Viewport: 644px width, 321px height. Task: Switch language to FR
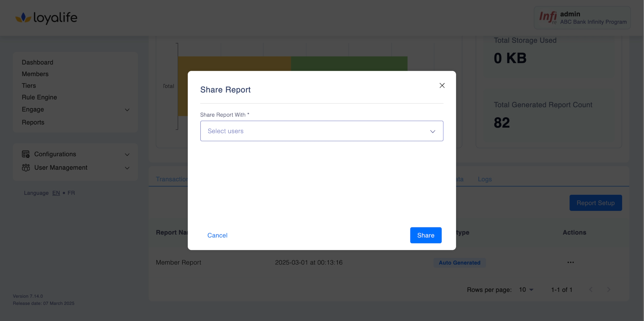71,193
